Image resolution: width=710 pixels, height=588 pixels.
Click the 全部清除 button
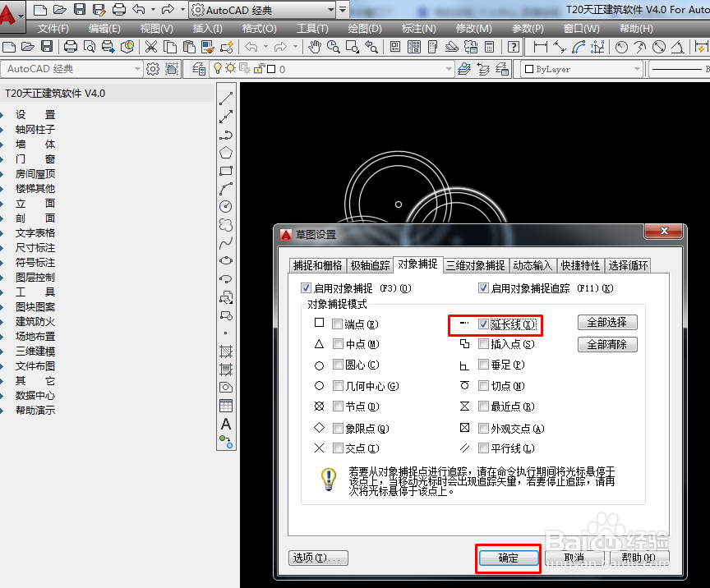tap(607, 344)
